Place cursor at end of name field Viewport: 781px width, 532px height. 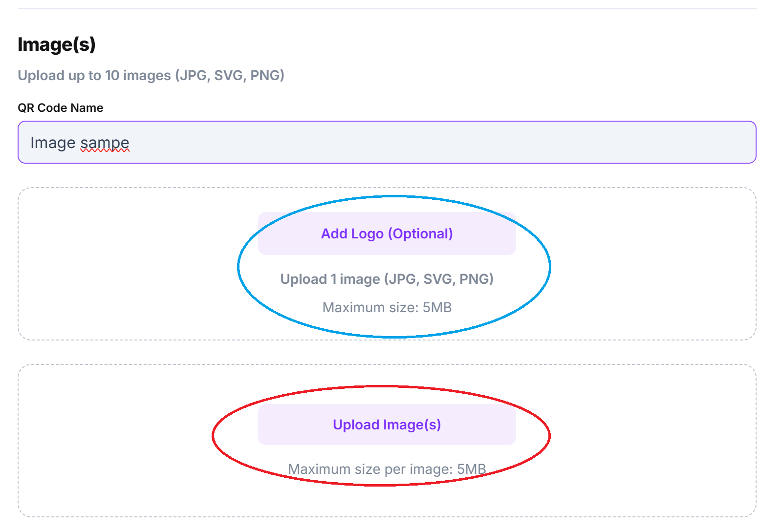point(130,143)
